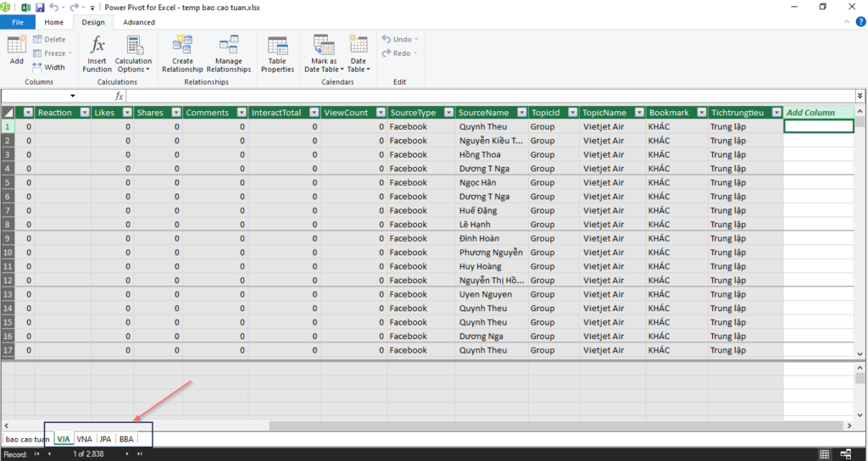The image size is (868, 461).
Task: Click the quick access Undo arrow
Action: [53, 7]
